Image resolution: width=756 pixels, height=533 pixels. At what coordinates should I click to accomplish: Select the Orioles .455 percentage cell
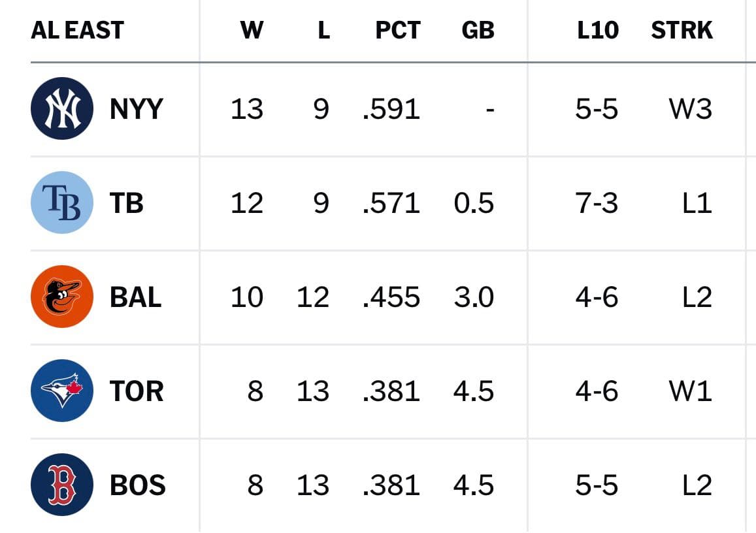[x=391, y=297]
